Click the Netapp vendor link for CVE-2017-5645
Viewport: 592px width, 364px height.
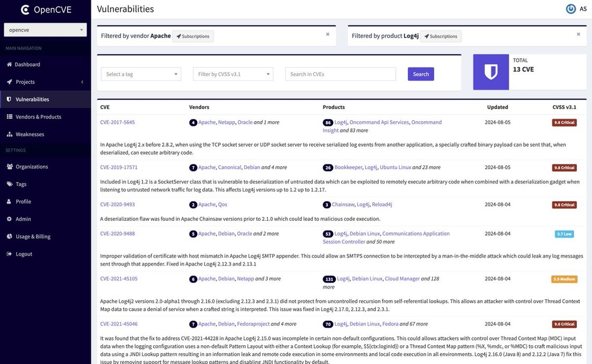coord(226,122)
